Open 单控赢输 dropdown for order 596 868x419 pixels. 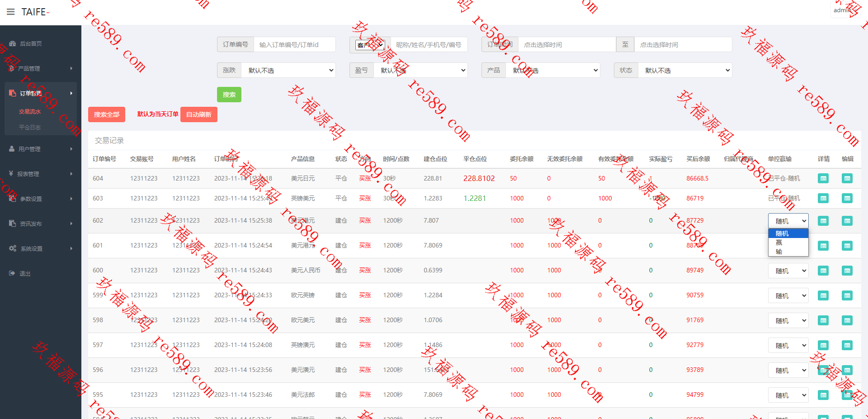pyautogui.click(x=788, y=370)
